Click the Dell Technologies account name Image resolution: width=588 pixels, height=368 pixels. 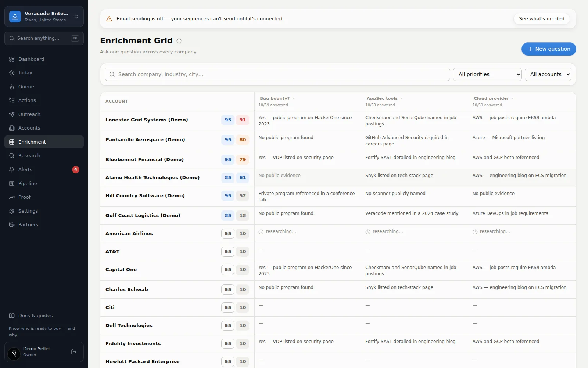pos(129,326)
